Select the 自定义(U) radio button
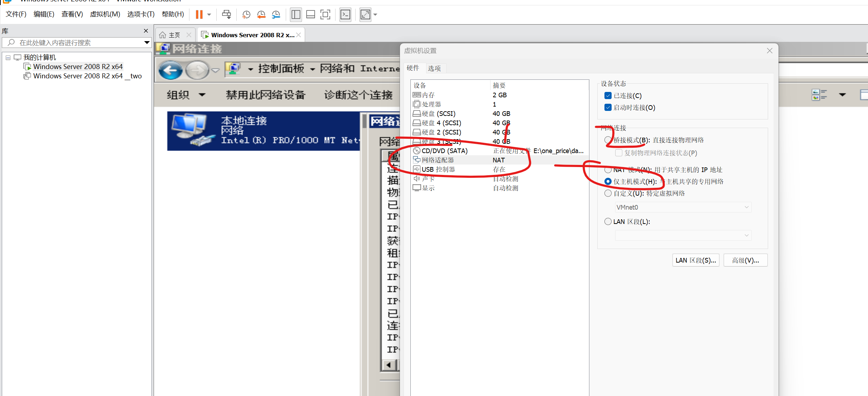The image size is (868, 396). (x=608, y=193)
